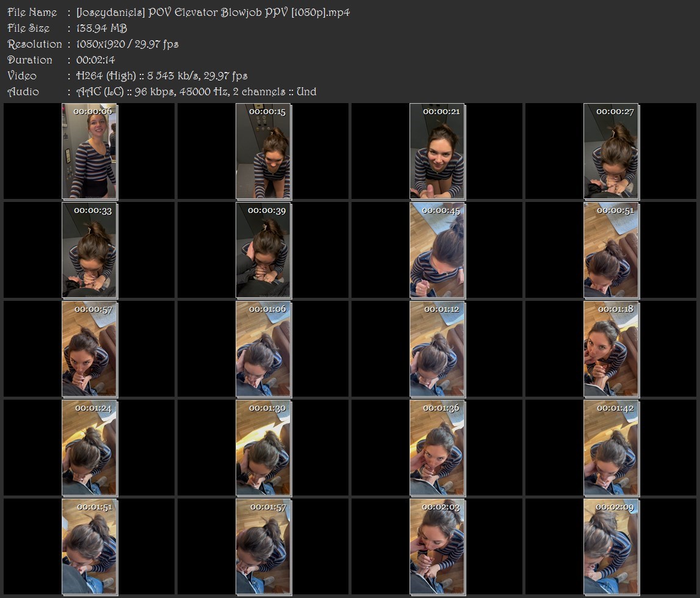Open the frame at 00:02:09

(x=611, y=547)
